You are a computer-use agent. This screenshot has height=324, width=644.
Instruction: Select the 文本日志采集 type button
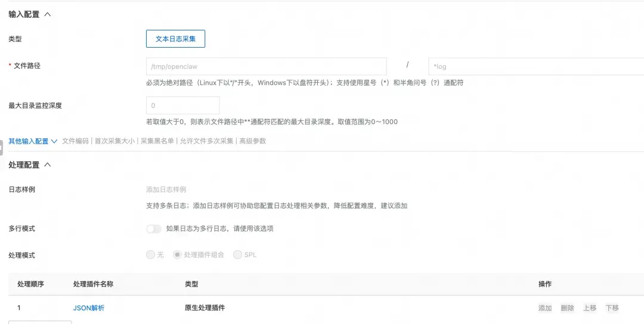click(x=175, y=39)
